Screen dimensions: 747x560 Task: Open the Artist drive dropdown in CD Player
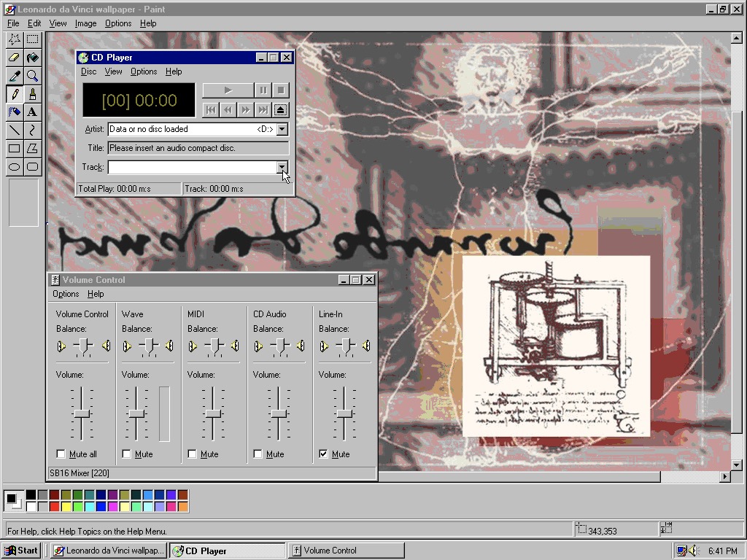(x=282, y=129)
